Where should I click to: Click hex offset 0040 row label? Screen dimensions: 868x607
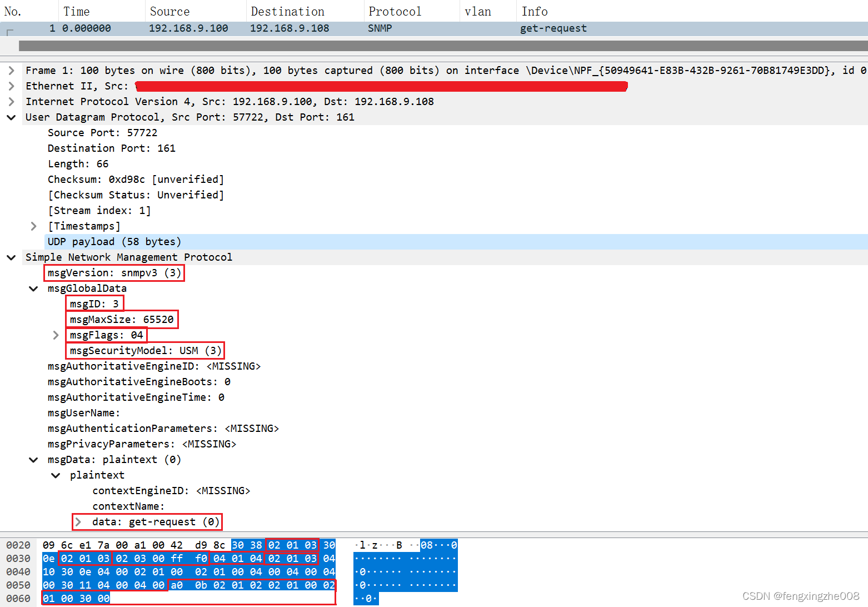[18, 572]
